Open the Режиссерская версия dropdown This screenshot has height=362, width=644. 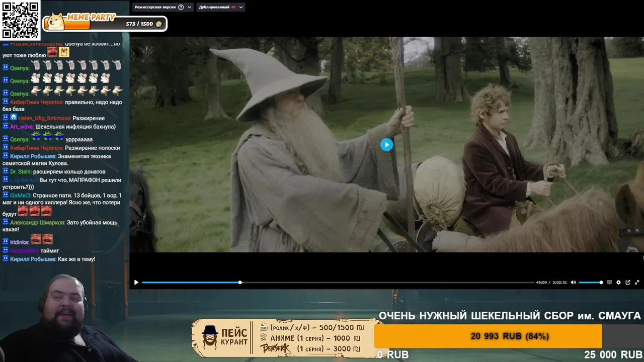pyautogui.click(x=163, y=7)
